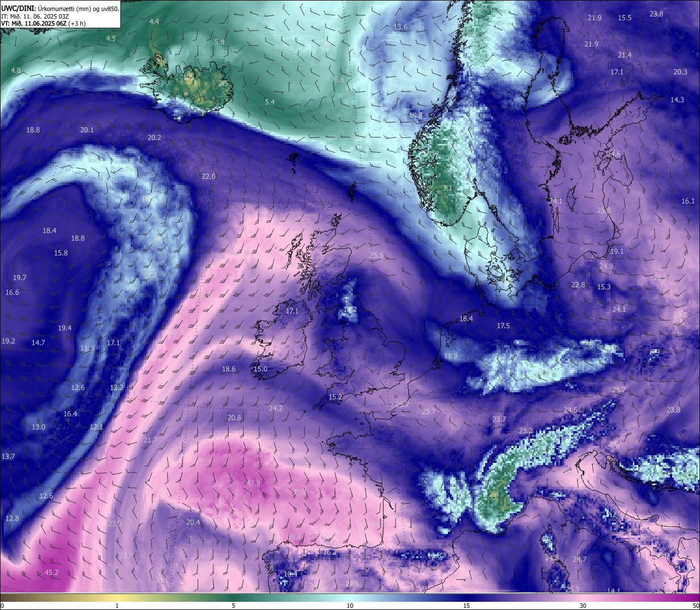This screenshot has width=700, height=610.
Task: Click the 16.4 value label
Action: [x=71, y=414]
